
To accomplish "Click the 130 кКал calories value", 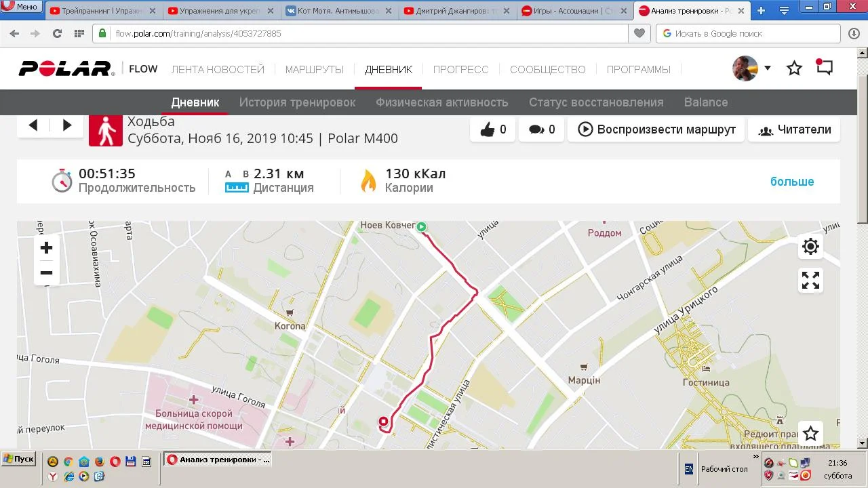I will point(416,174).
